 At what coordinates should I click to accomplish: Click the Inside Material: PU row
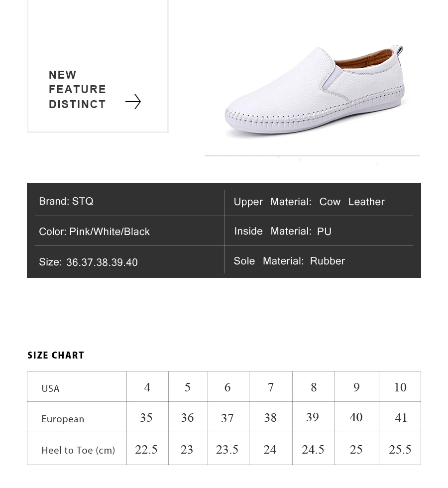pos(283,231)
